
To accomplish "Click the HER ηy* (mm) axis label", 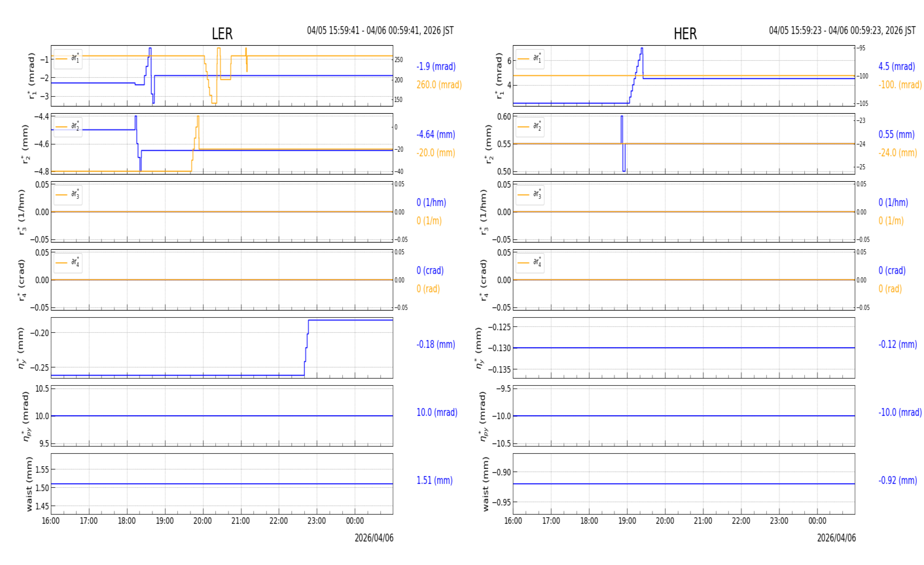I will click(x=479, y=348).
